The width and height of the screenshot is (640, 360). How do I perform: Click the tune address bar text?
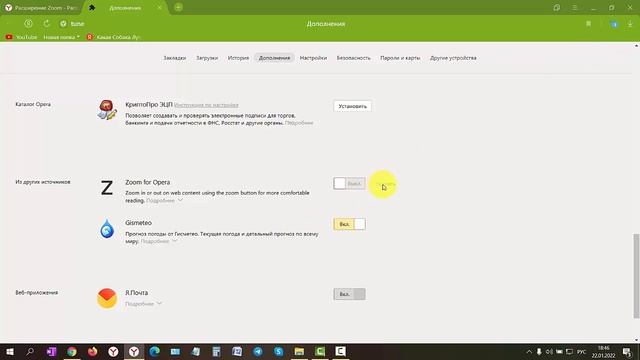(77, 24)
